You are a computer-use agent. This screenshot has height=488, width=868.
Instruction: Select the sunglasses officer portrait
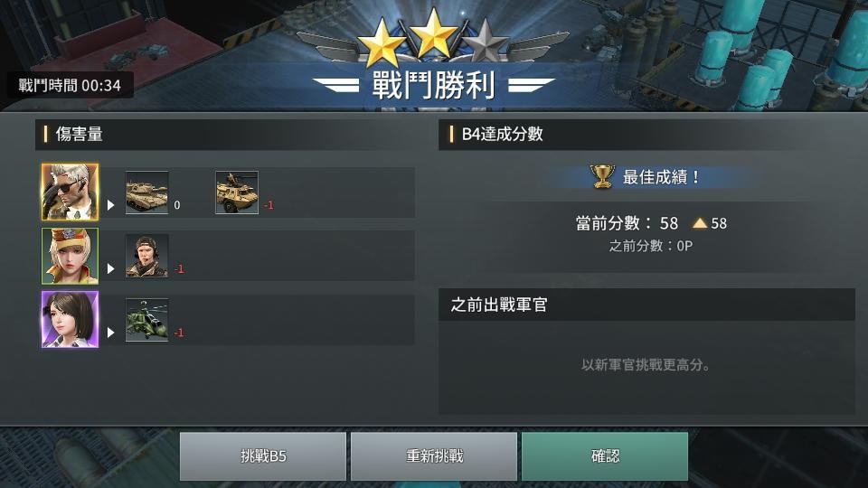tap(70, 192)
